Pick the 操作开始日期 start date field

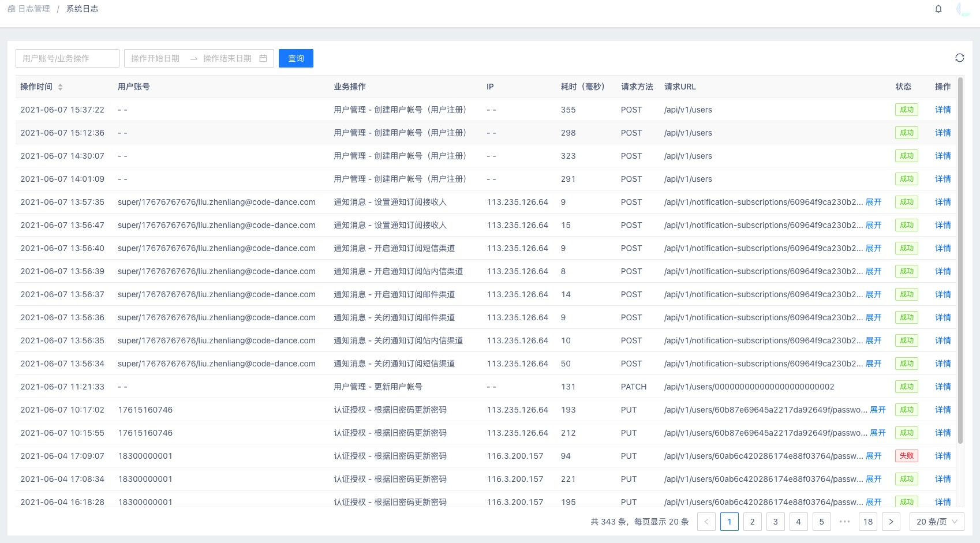(155, 58)
